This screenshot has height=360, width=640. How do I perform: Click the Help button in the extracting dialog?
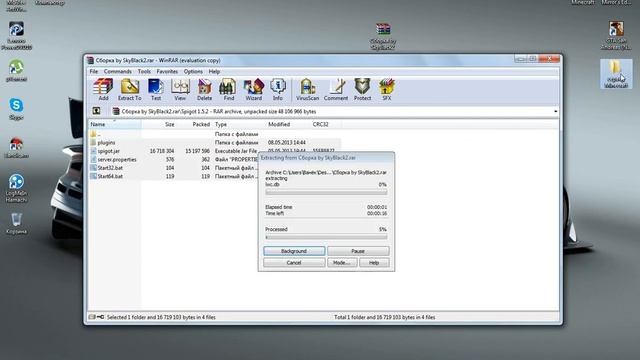374,262
